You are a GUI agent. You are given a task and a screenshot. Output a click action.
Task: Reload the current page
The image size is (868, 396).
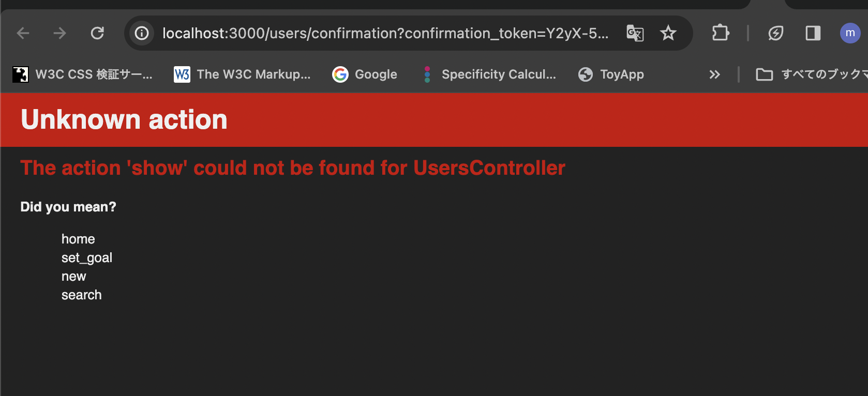(x=97, y=34)
